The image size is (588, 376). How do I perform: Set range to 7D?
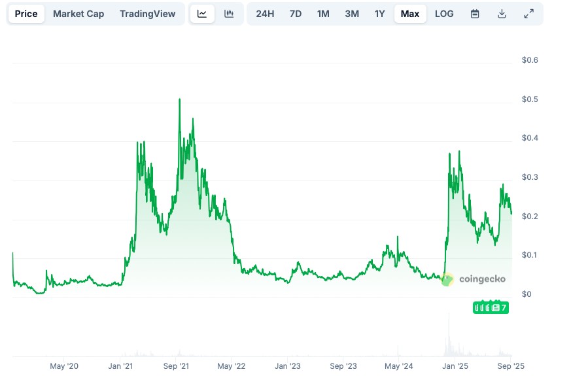coord(296,14)
